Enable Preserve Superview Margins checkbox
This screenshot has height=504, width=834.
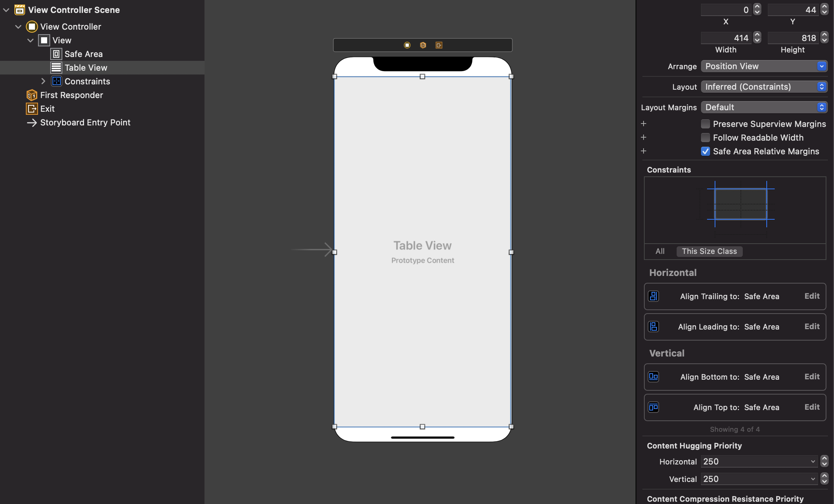tap(705, 124)
